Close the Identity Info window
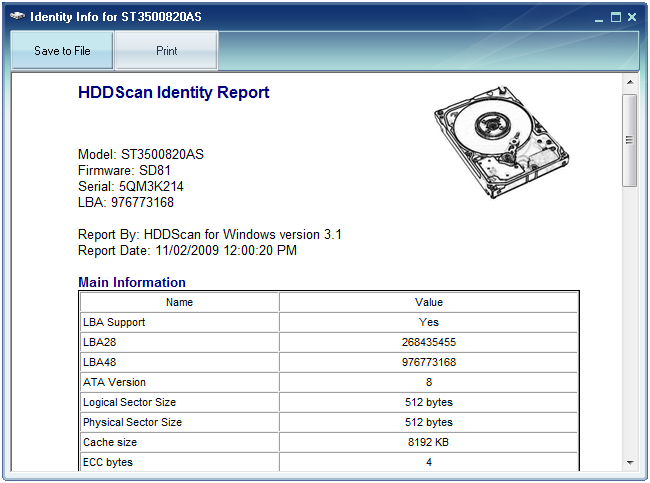 [632, 17]
